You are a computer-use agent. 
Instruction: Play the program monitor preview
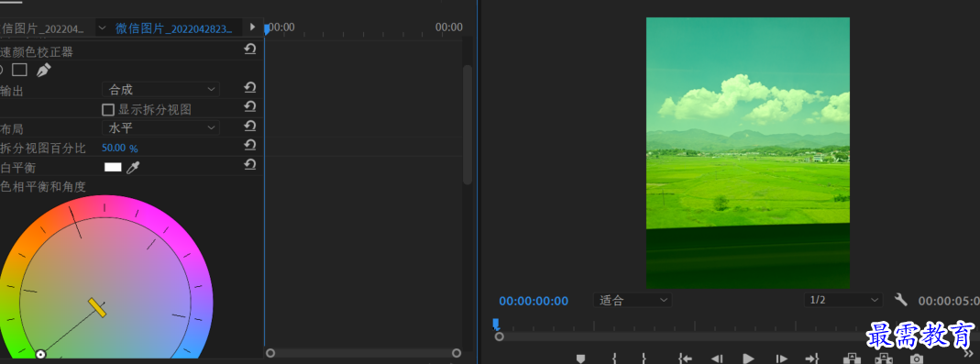pyautogui.click(x=748, y=358)
